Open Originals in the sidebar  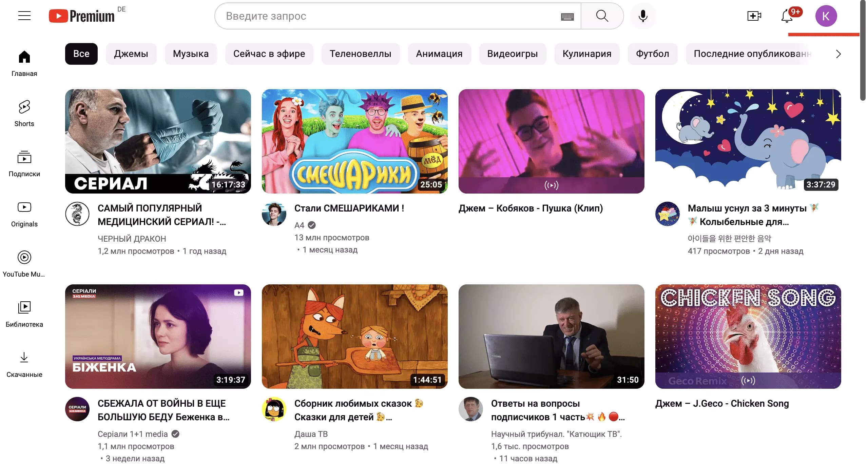tap(24, 214)
